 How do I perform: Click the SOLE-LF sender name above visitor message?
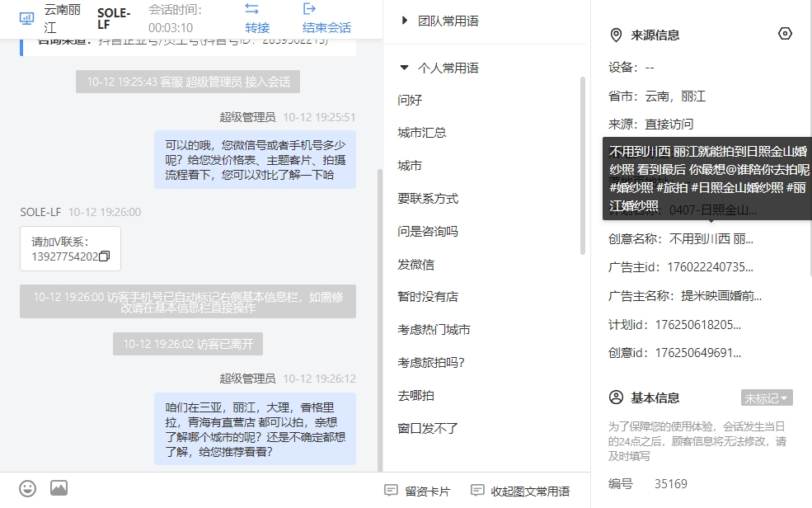tap(40, 212)
